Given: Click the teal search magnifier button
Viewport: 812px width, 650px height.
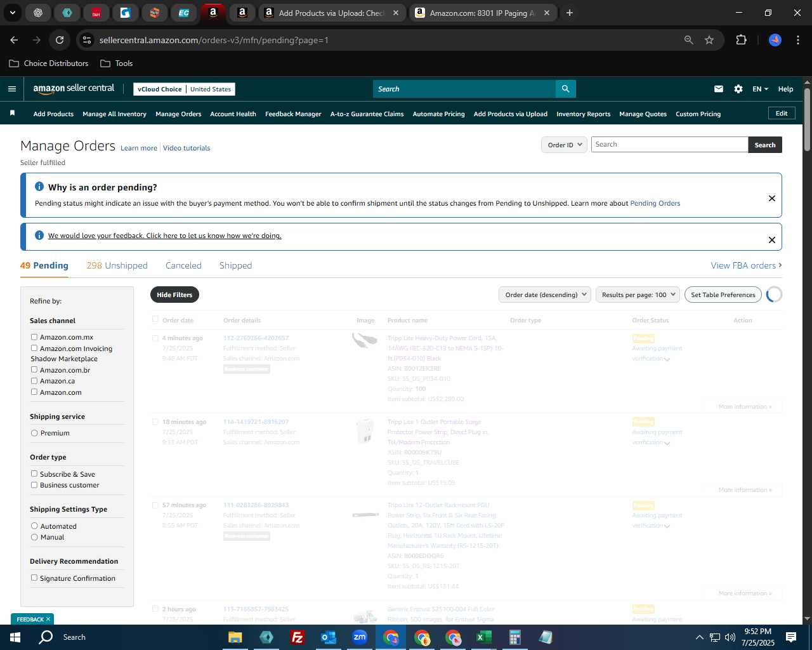Looking at the screenshot, I should click(565, 89).
